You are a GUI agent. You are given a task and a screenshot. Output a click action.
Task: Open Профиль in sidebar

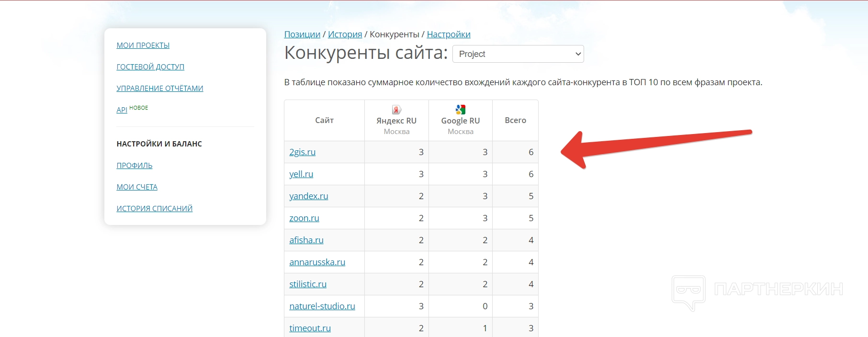135,165
